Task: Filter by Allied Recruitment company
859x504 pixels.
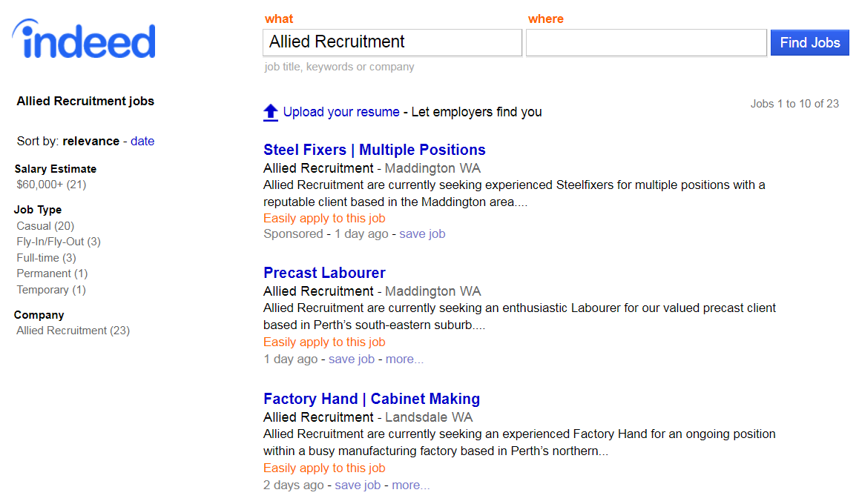Action: point(73,331)
